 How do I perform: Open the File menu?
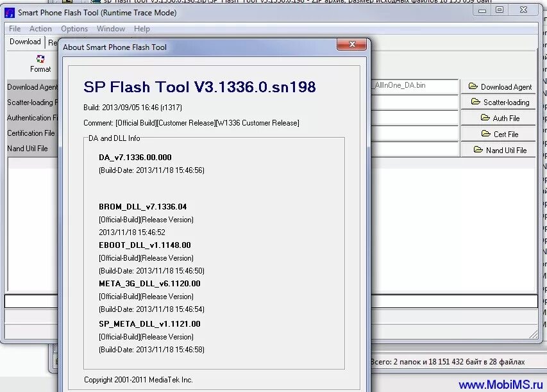click(x=14, y=28)
